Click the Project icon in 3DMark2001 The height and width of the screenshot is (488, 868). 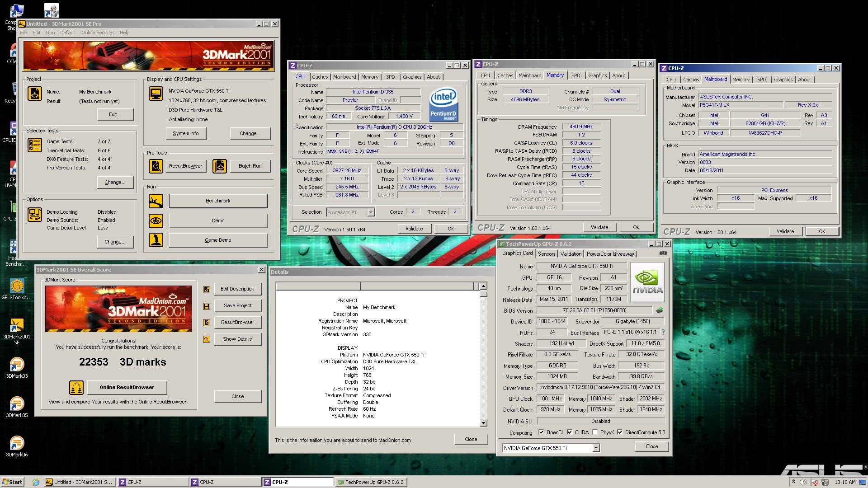pos(35,94)
